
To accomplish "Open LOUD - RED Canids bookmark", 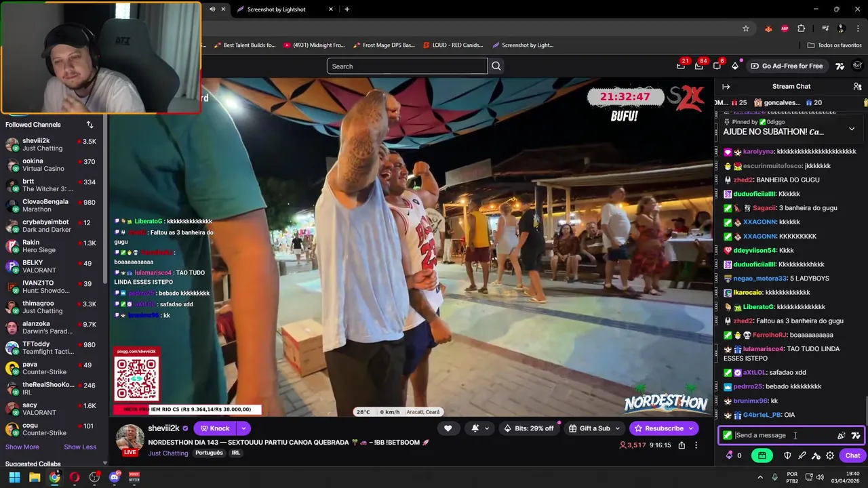I will (453, 45).
